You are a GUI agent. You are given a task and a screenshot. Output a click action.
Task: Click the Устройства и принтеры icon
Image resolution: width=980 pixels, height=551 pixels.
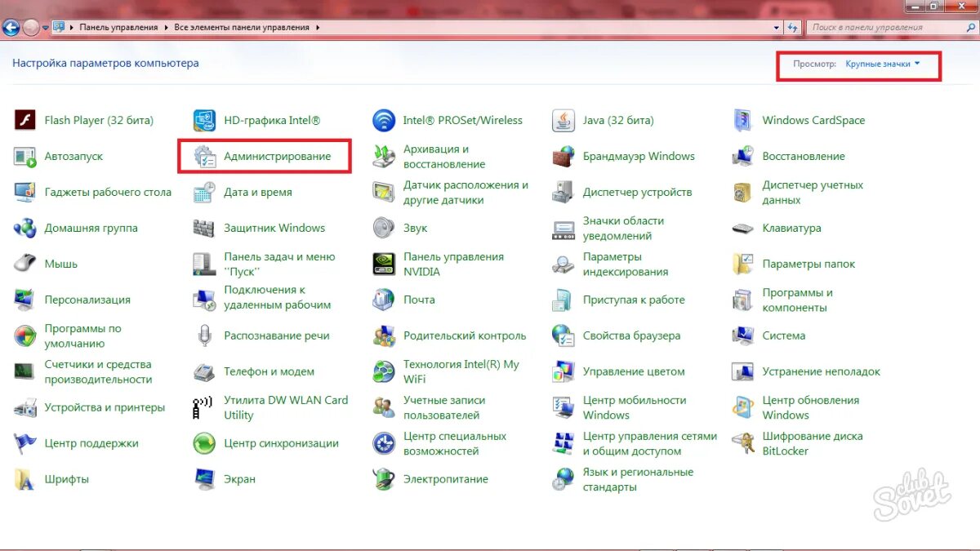pos(25,407)
